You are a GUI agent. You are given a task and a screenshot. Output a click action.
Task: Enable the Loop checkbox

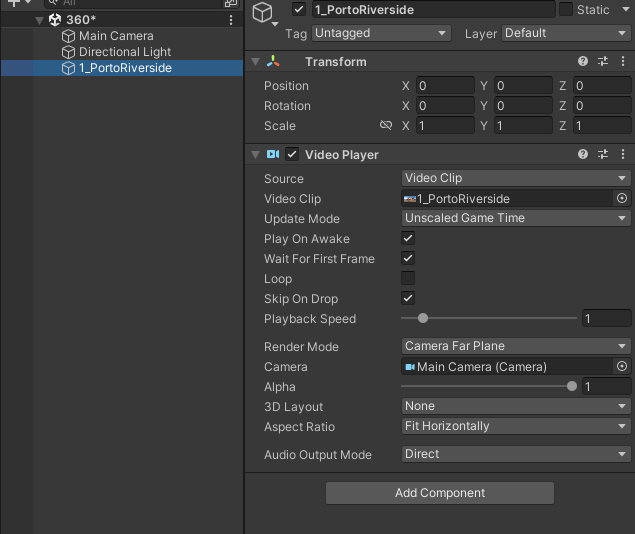[x=408, y=279]
